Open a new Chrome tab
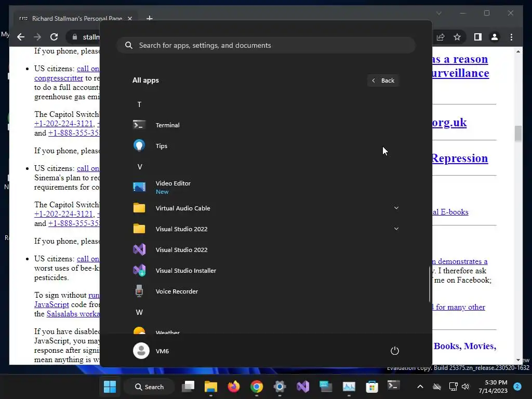Screen dimensions: 532x399 point(150,18)
